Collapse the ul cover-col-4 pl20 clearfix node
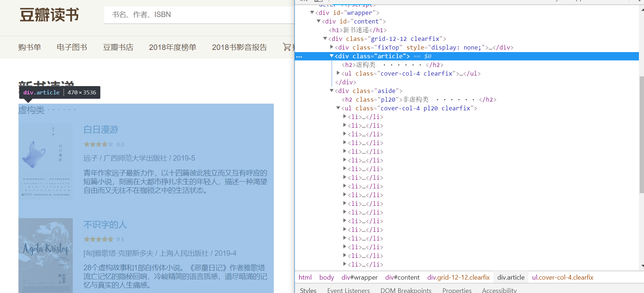This screenshot has width=644, height=293. click(338, 108)
